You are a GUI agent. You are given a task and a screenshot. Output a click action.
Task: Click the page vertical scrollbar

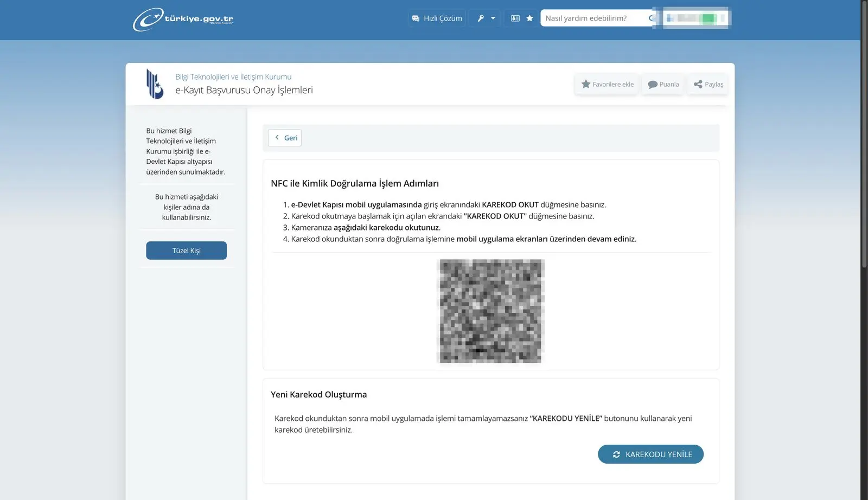pyautogui.click(x=864, y=133)
